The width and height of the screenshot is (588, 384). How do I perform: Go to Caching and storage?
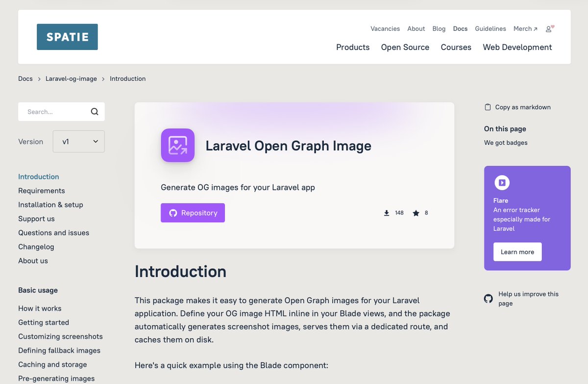(x=52, y=364)
